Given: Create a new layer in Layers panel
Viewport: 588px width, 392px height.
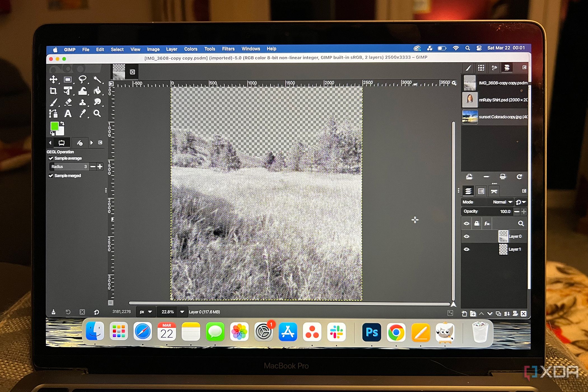Looking at the screenshot, I should click(x=464, y=314).
